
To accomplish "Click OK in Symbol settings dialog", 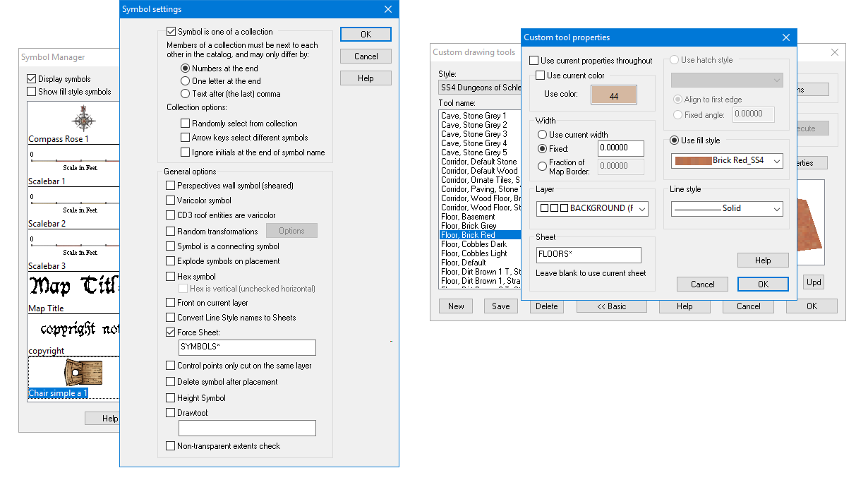I will [x=366, y=34].
